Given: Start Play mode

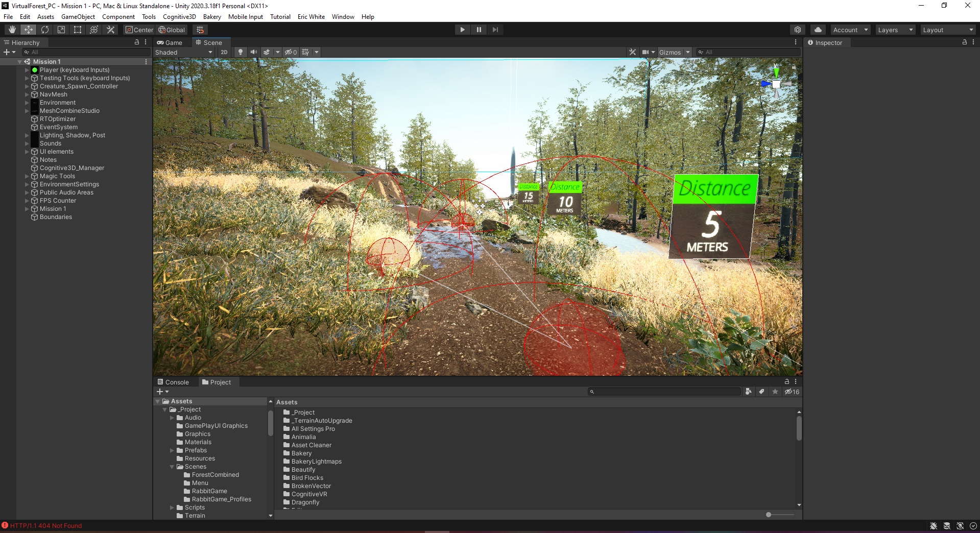Looking at the screenshot, I should 463,30.
